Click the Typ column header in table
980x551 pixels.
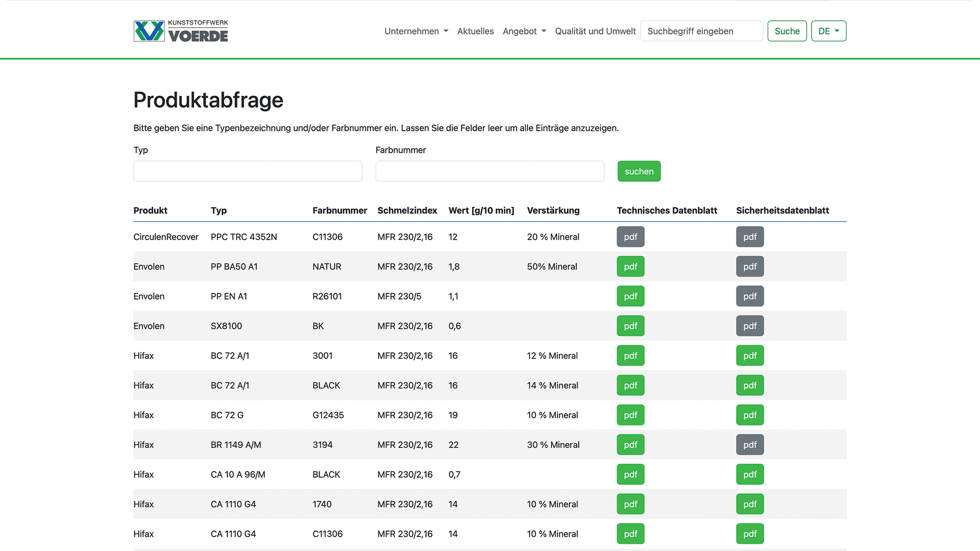point(218,210)
